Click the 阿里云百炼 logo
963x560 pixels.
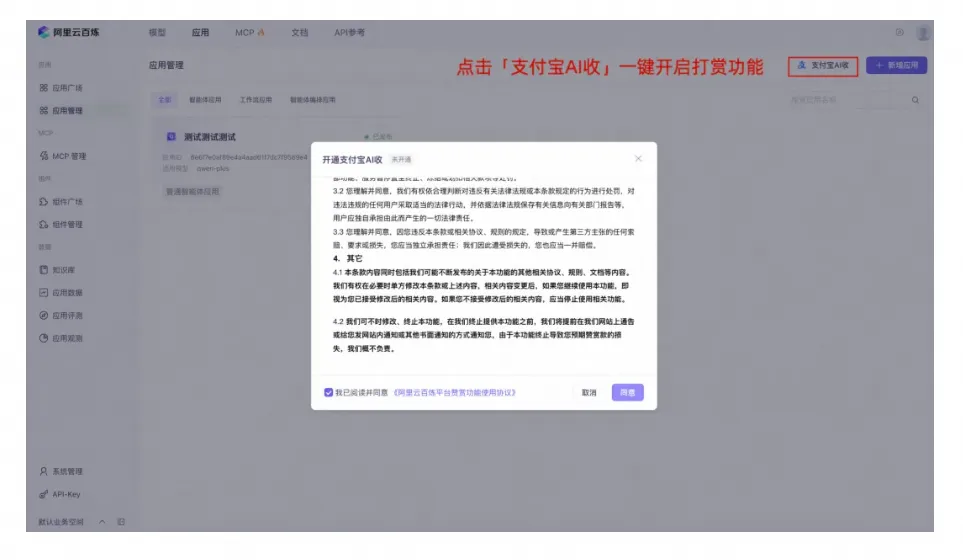[x=68, y=32]
